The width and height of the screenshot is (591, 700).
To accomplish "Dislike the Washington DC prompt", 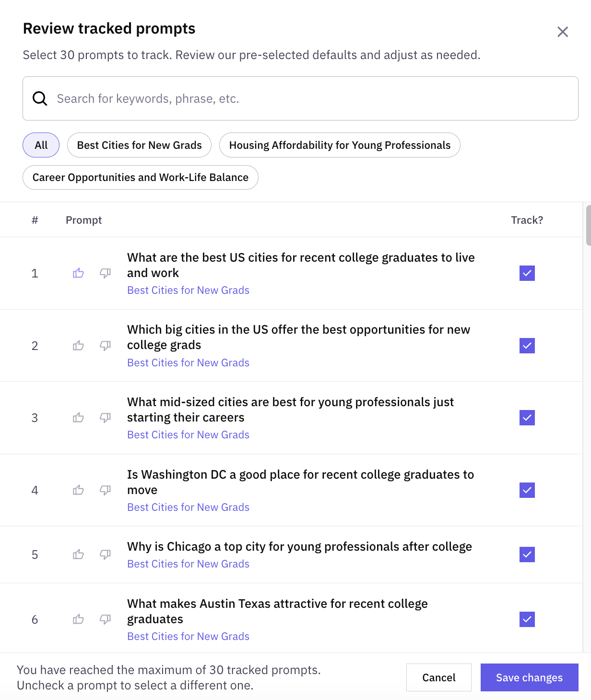I will click(x=105, y=490).
